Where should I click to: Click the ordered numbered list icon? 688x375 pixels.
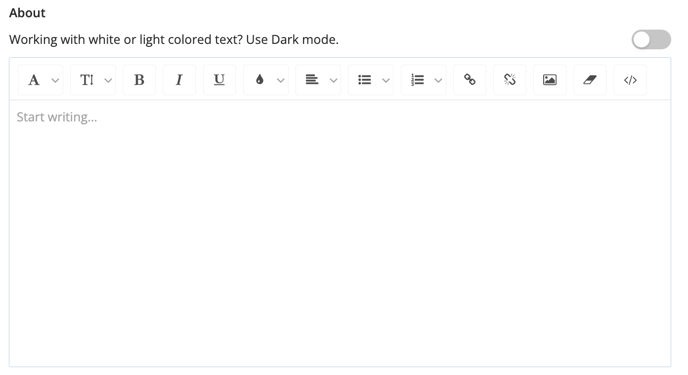pos(417,80)
